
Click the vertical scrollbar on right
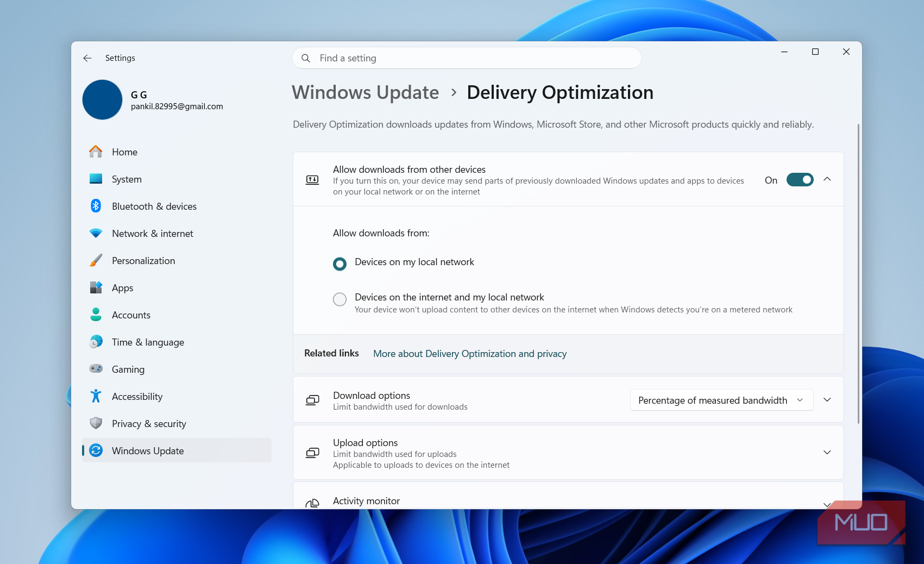(858, 273)
